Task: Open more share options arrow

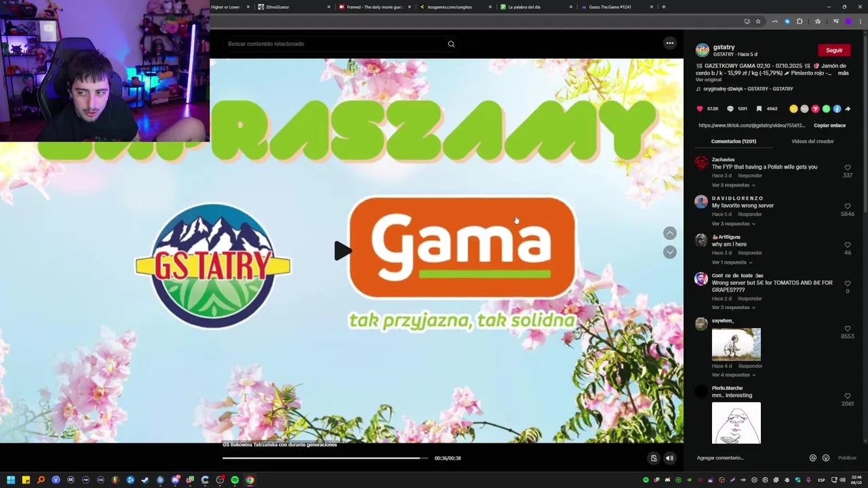Action: (848, 108)
